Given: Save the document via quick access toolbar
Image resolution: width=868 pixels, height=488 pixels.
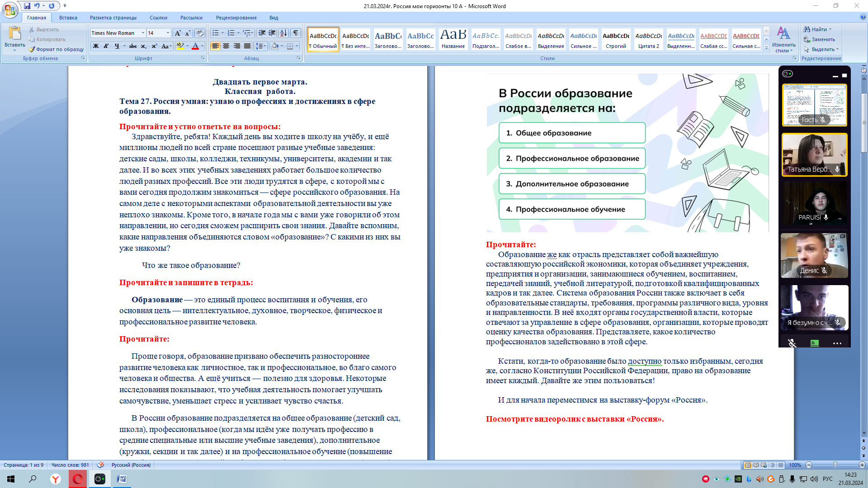Looking at the screenshot, I should (27, 6).
